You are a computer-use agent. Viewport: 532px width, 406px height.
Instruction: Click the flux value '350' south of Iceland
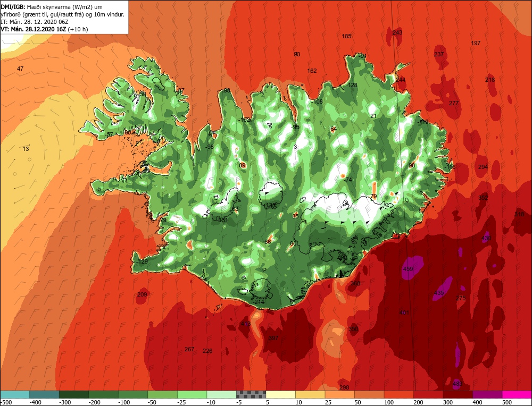(x=353, y=329)
